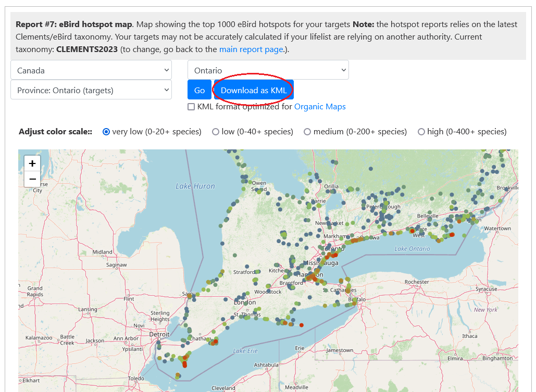Follow the Organic Maps link

320,107
